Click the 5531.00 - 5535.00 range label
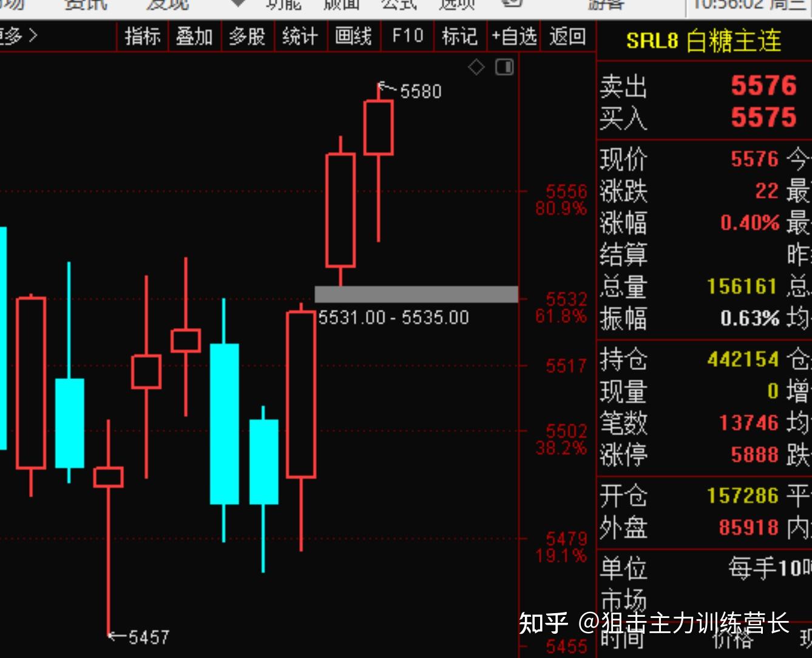The image size is (812, 658). click(x=393, y=317)
